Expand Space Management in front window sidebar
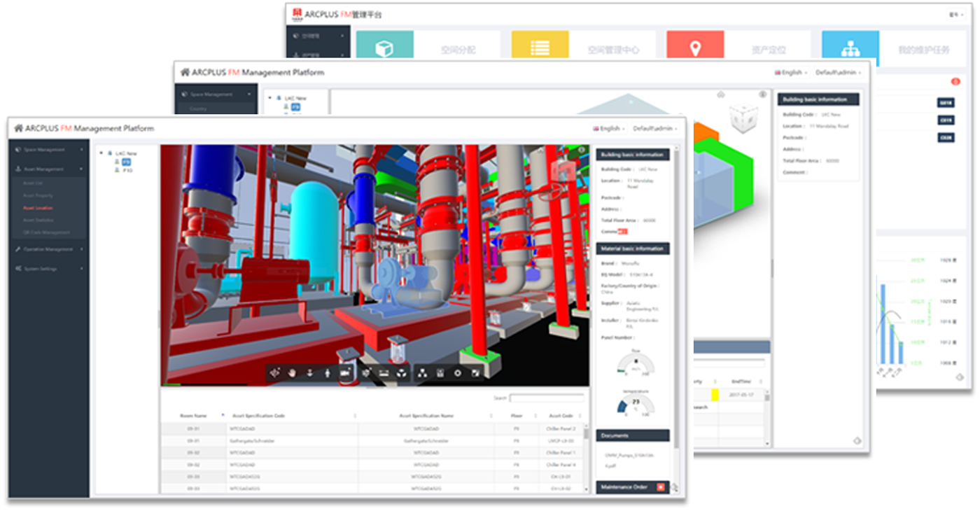Image resolution: width=980 pixels, height=511 pixels. 49,149
